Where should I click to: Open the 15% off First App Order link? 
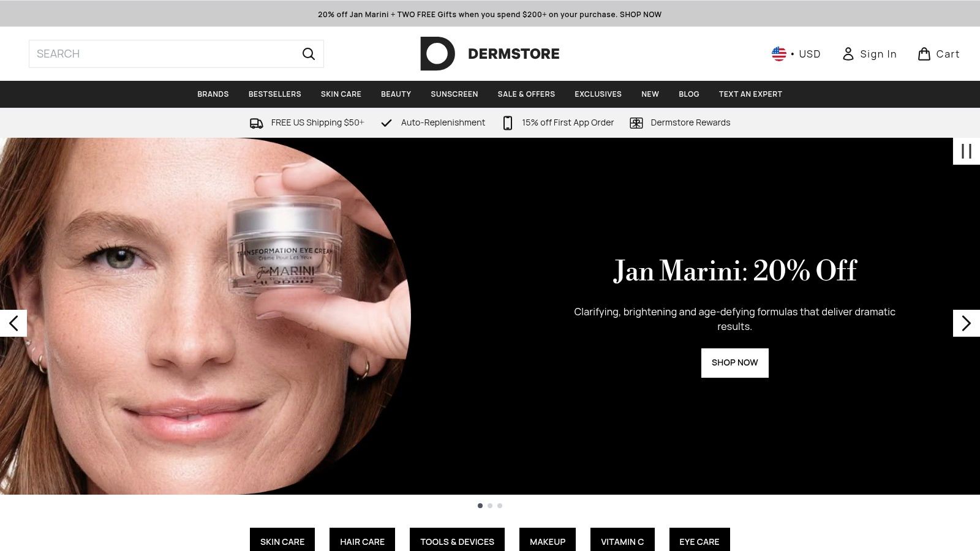coord(559,123)
